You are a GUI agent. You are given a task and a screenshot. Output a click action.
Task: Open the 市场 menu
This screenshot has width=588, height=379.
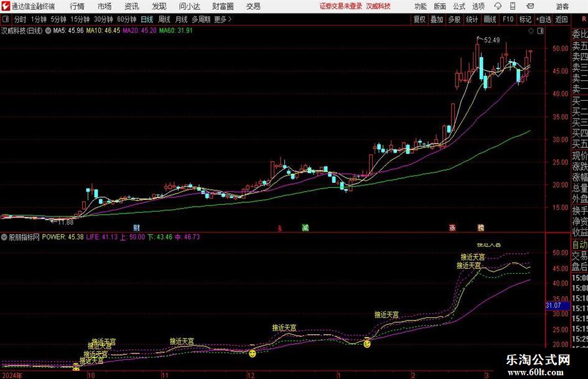105,6
